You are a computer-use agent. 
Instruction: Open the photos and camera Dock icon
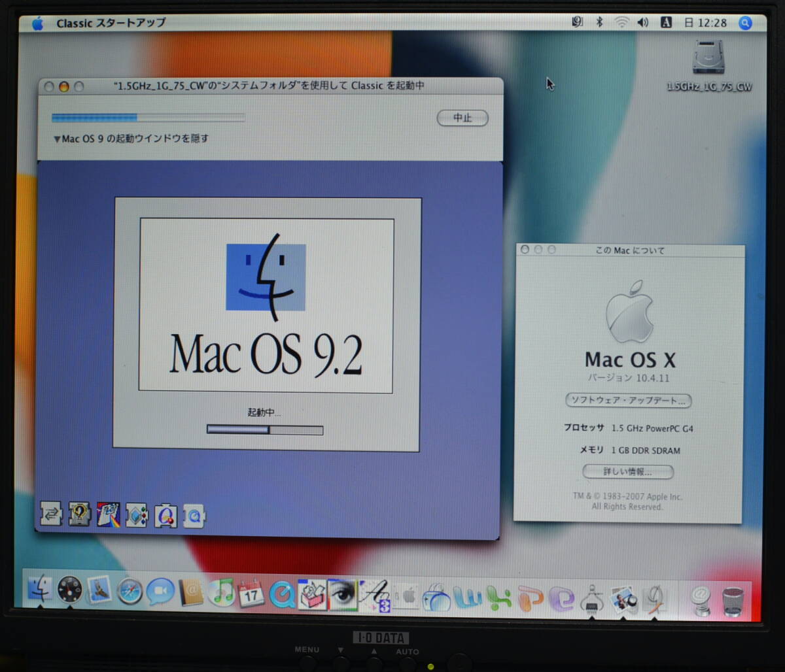623,599
